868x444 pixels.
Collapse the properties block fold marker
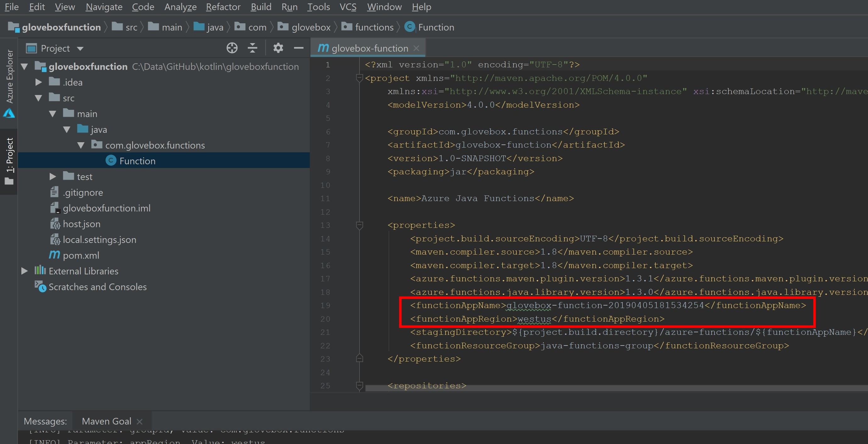coord(359,225)
